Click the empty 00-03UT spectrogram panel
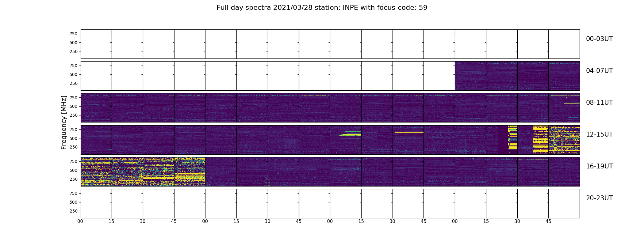The width and height of the screenshot is (644, 245). coord(330,44)
